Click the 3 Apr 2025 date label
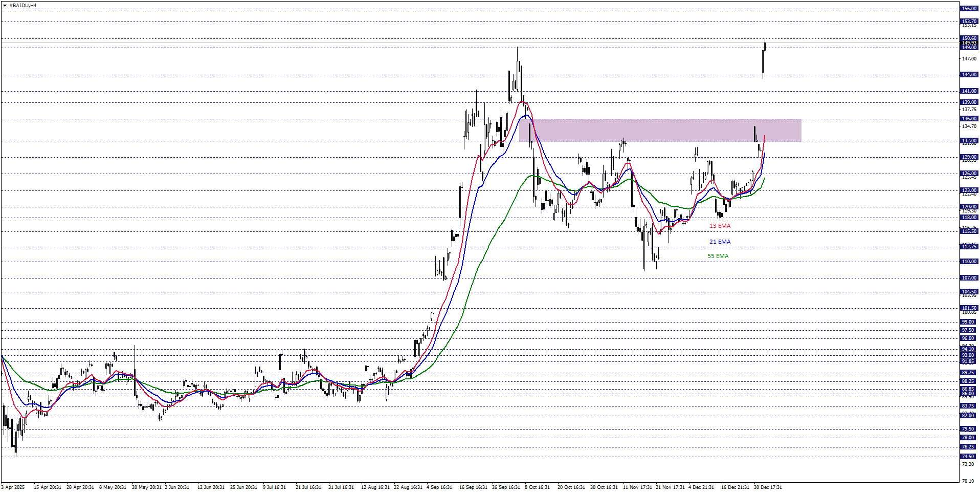Viewport: 980px width, 493px height. click(13, 487)
